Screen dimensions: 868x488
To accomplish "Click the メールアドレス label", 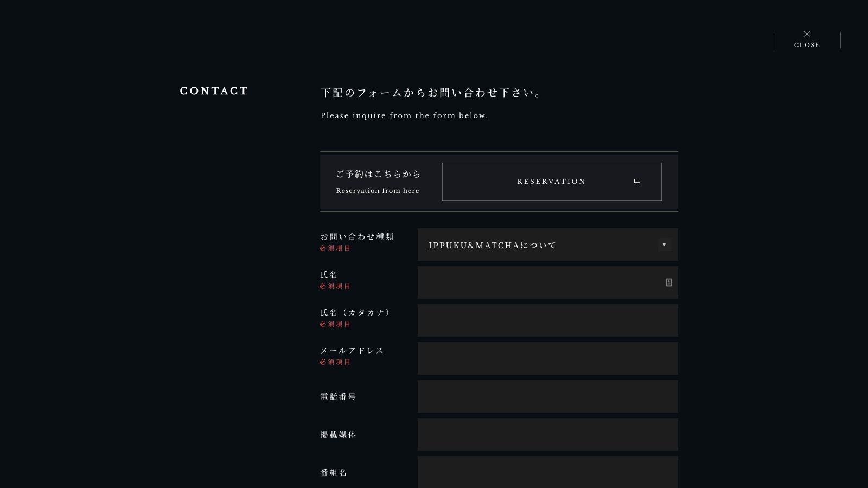I will tap(352, 351).
